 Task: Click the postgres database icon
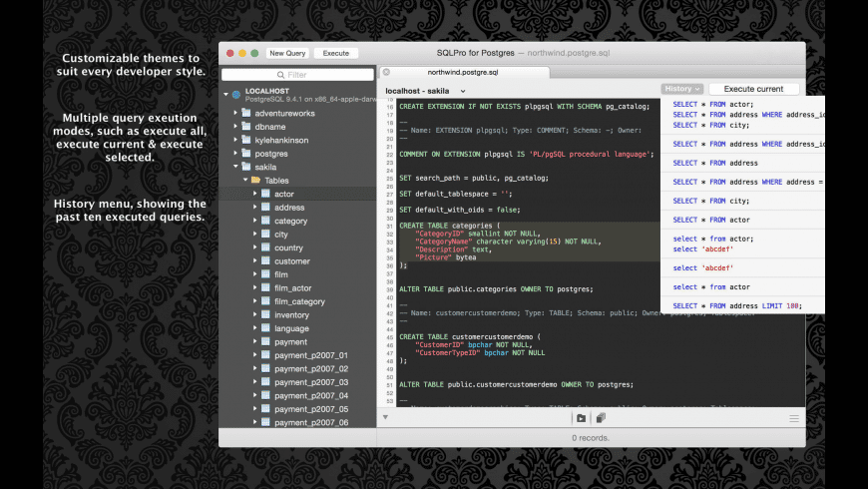pos(246,153)
